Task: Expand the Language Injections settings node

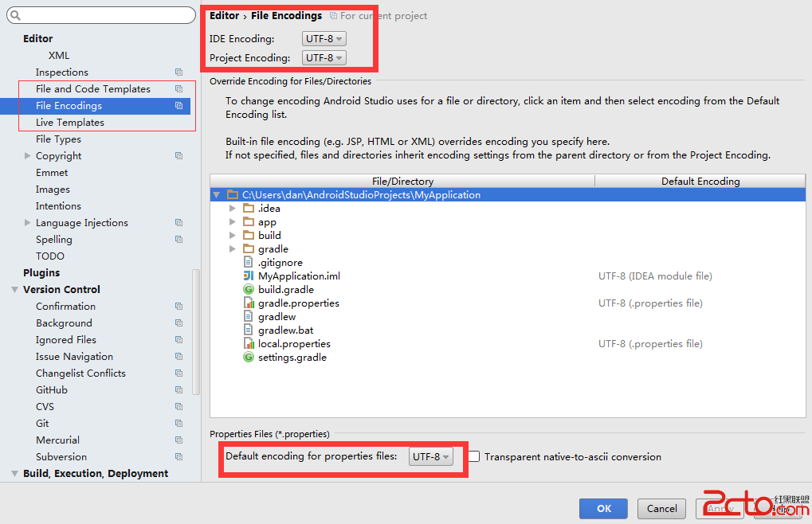Action: pyautogui.click(x=27, y=222)
